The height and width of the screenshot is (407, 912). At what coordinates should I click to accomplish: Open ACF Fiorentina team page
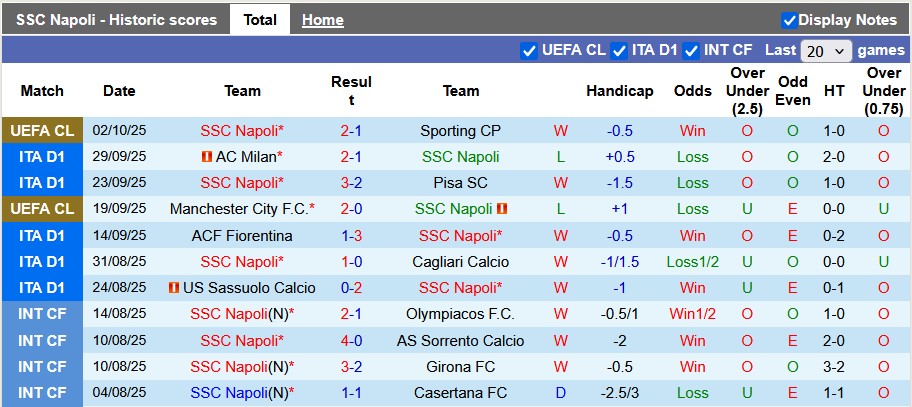[x=242, y=236]
